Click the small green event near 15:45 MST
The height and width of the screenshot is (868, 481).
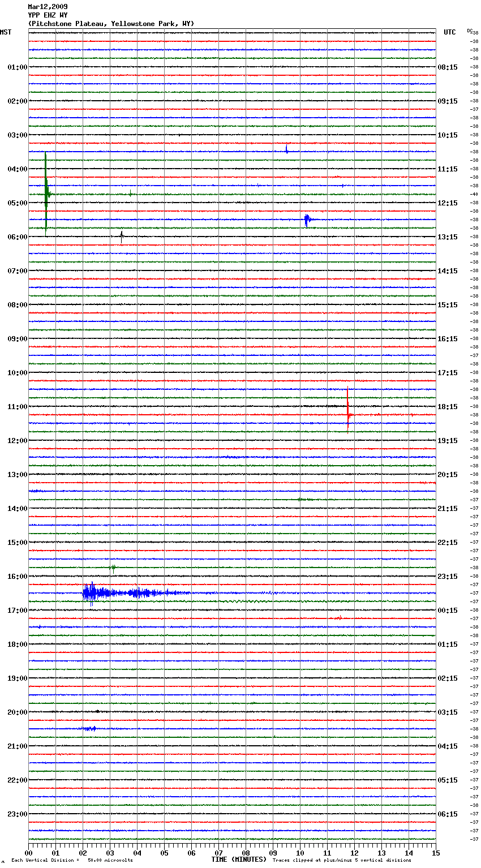coord(113,568)
